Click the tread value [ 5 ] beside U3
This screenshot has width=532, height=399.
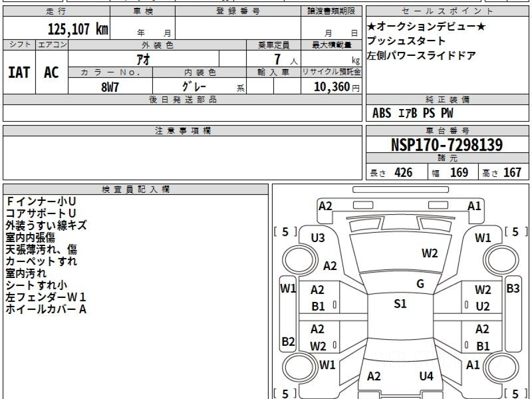(286, 231)
